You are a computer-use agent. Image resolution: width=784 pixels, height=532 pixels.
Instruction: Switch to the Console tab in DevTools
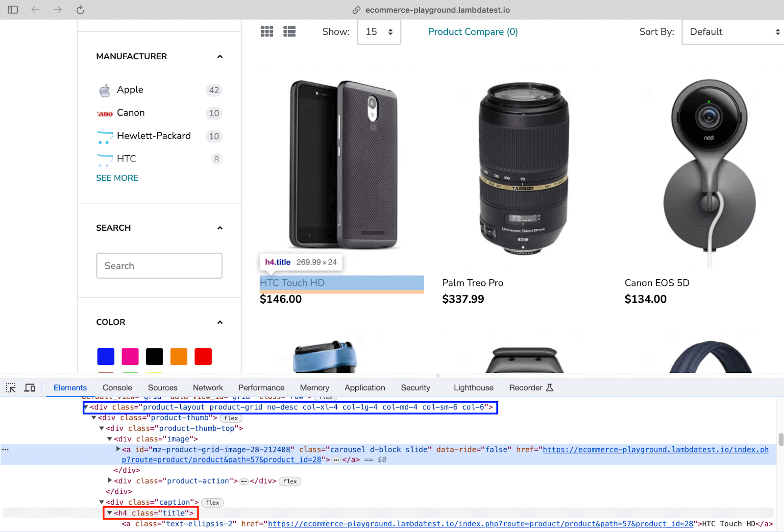tap(117, 387)
